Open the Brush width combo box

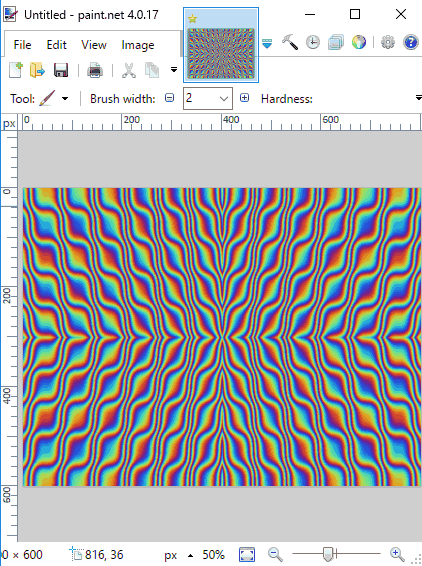point(208,98)
